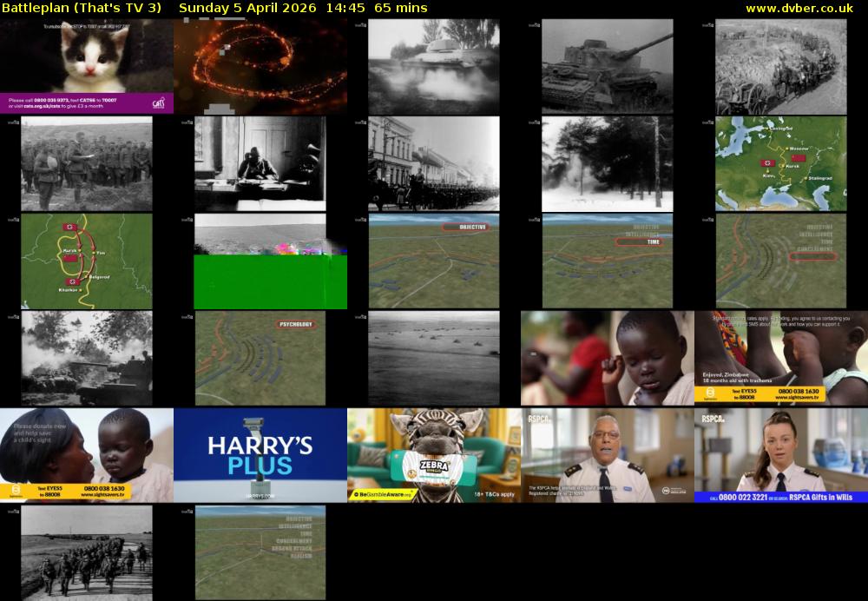Open the orange sparkle swirl thumbnail
Image resolution: width=868 pixels, height=601 pixels.
tap(260, 67)
